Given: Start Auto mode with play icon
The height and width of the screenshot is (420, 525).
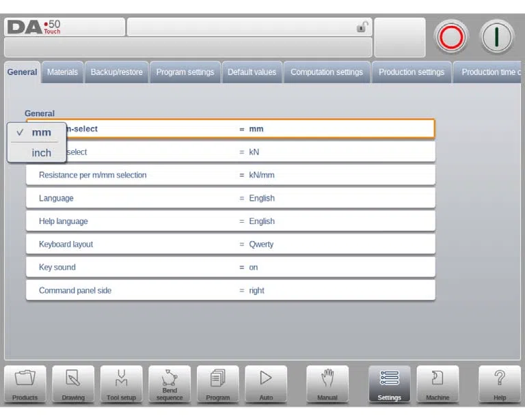Looking at the screenshot, I should click(266, 384).
